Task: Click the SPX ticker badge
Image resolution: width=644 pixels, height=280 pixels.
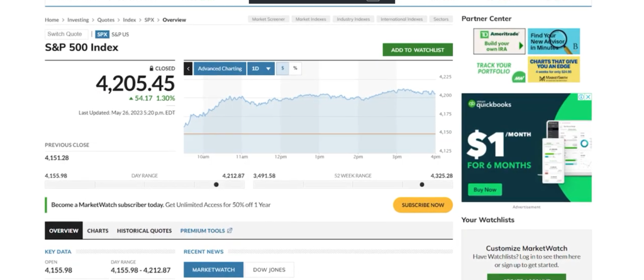Action: pos(103,35)
